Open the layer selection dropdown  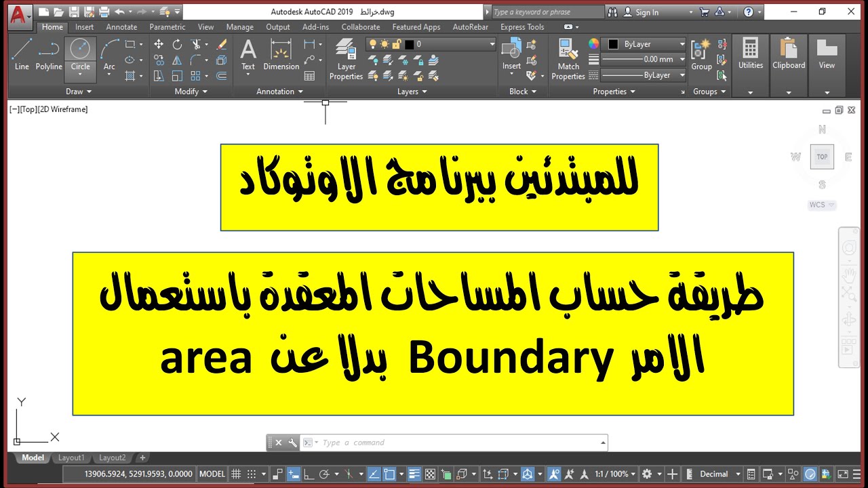431,44
